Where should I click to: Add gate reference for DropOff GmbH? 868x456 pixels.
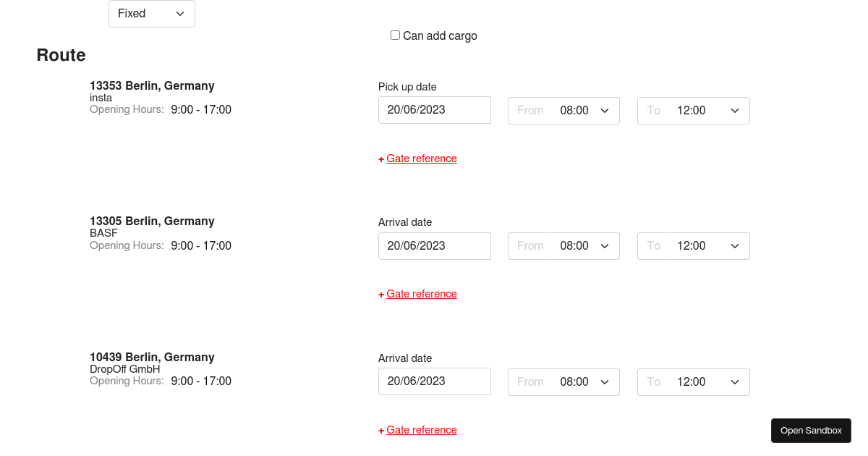click(x=422, y=430)
